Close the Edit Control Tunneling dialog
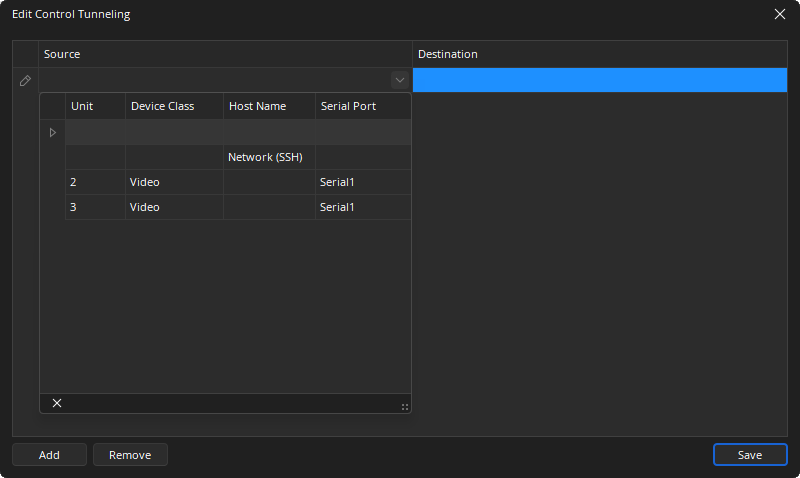This screenshot has height=478, width=800. [780, 14]
